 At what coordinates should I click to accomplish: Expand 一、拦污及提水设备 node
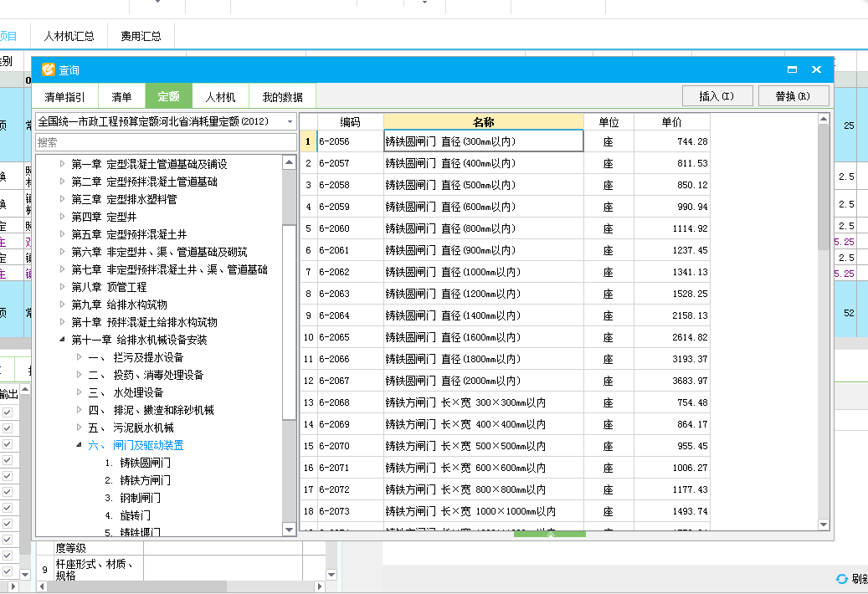coord(80,357)
